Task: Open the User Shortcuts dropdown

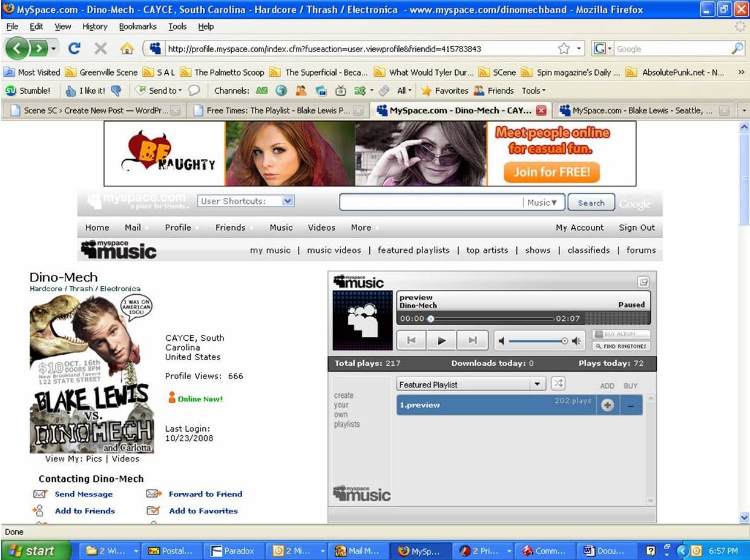Action: [x=246, y=201]
